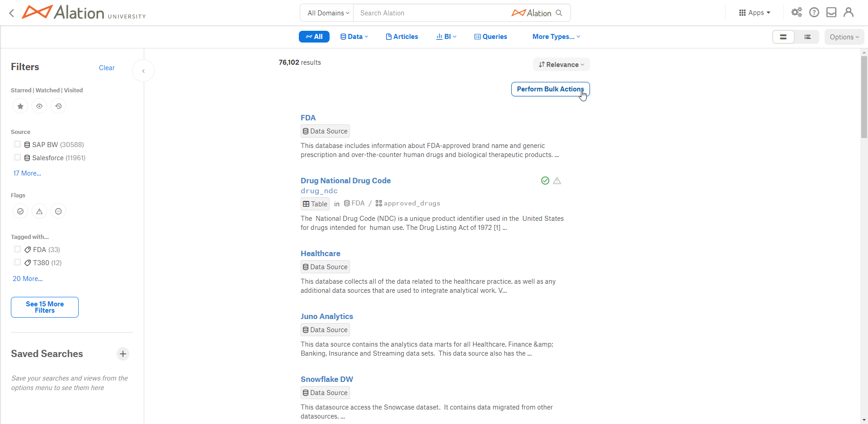Click warning triangle on Drug National Drug Code

(557, 181)
